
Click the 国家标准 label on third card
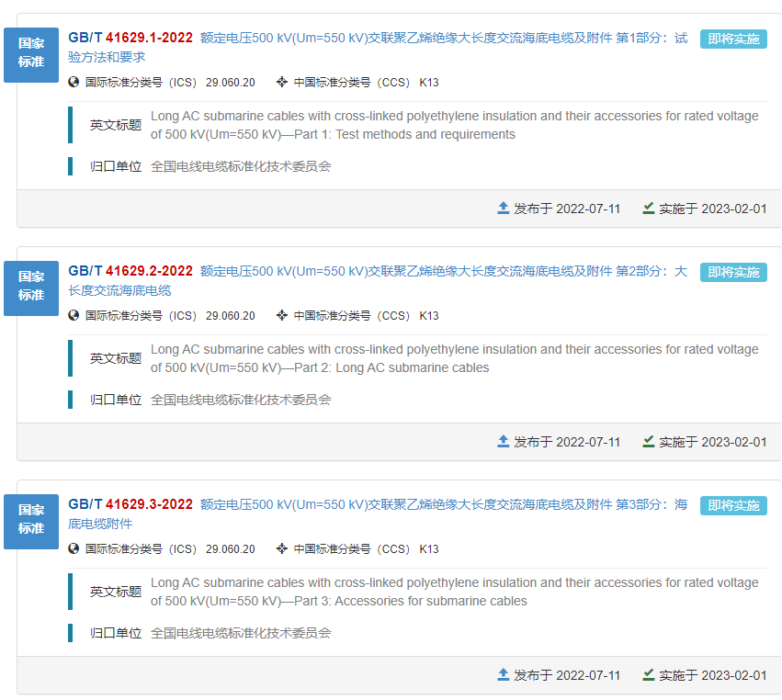click(x=31, y=520)
